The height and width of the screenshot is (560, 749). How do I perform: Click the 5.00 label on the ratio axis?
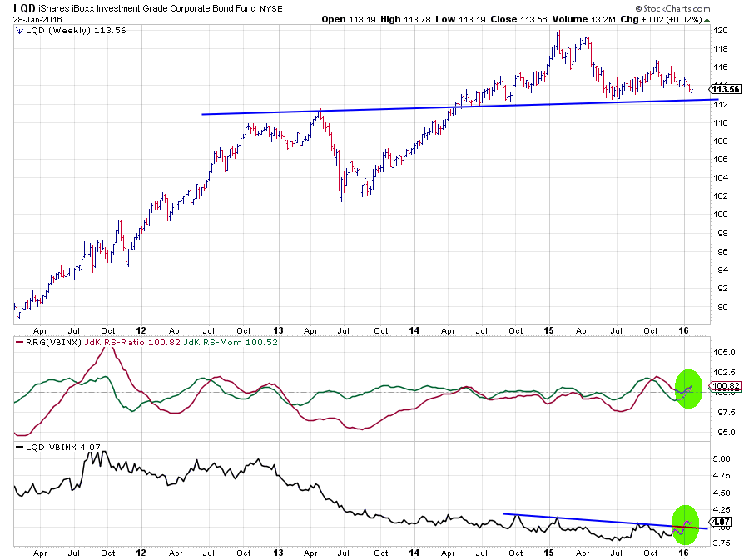pyautogui.click(x=722, y=458)
